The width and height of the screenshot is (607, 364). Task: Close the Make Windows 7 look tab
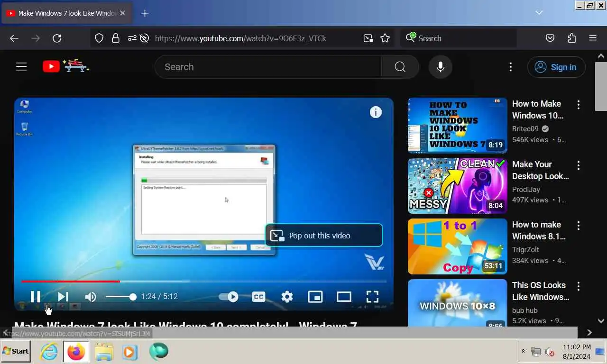click(x=122, y=13)
